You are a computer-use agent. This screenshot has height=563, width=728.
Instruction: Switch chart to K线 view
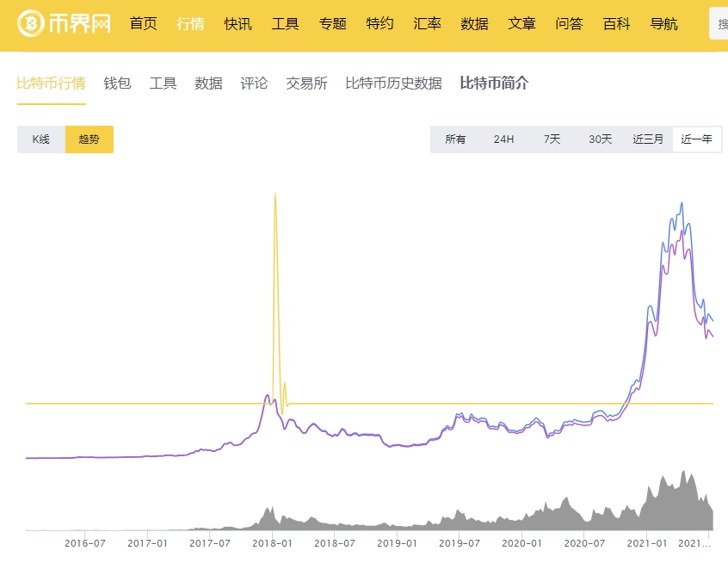coord(41,139)
